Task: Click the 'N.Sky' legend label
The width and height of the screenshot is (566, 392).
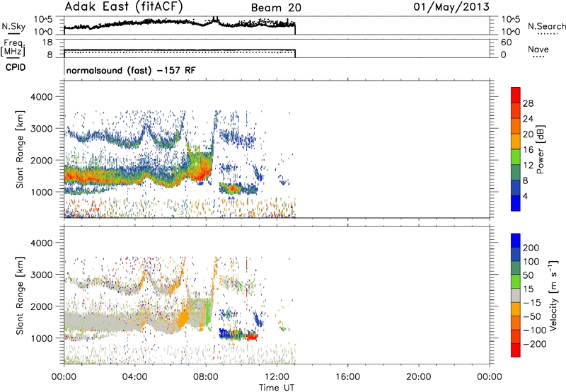Action: click(x=13, y=26)
